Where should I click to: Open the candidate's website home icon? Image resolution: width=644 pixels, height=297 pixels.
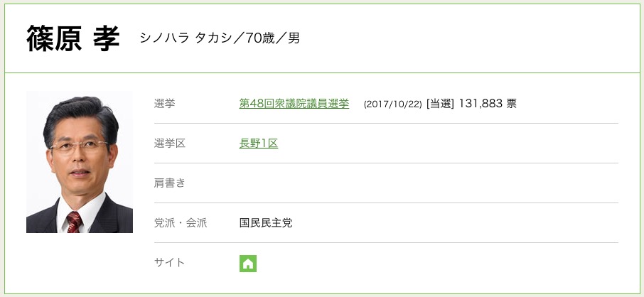point(247,263)
